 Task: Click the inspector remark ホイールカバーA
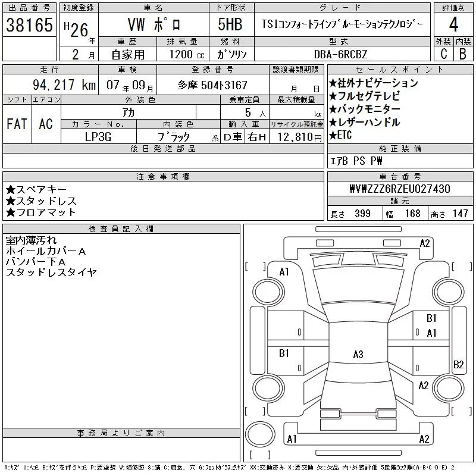click(46, 251)
